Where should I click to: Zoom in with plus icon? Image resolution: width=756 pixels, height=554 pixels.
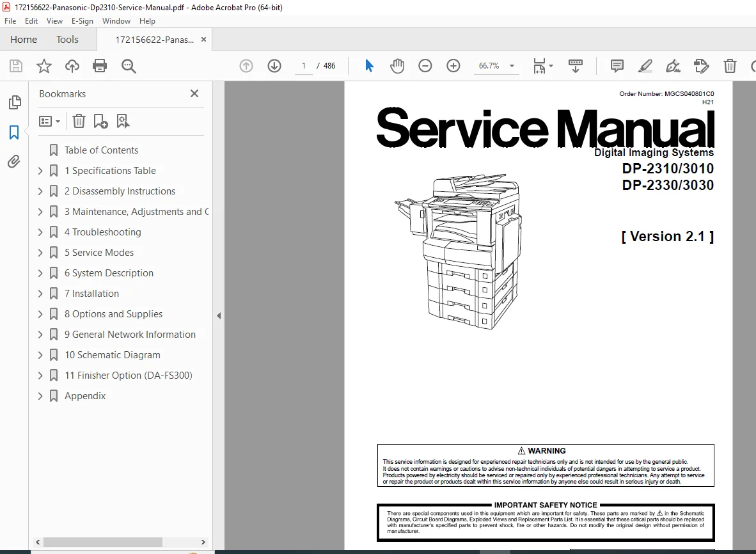(x=453, y=66)
